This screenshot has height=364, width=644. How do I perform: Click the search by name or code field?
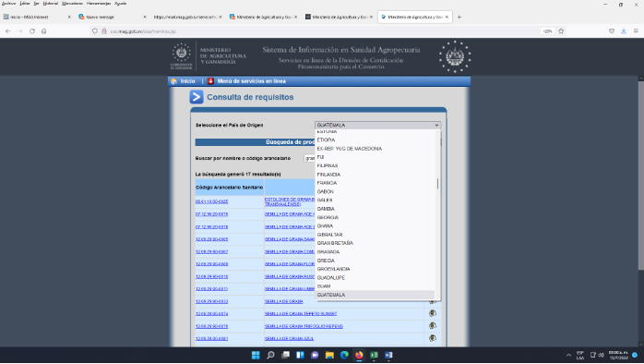pyautogui.click(x=309, y=158)
